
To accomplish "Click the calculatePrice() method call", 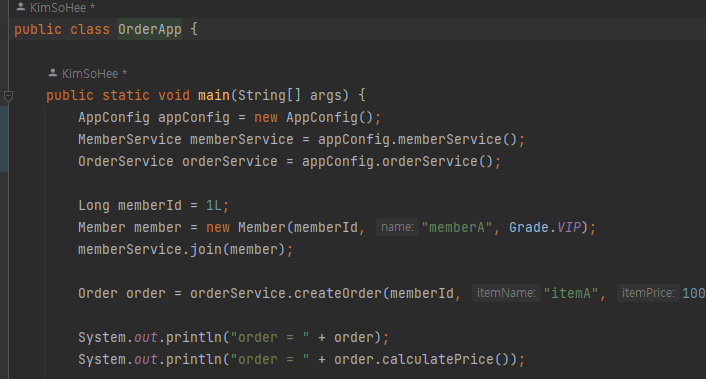I will [x=445, y=359].
